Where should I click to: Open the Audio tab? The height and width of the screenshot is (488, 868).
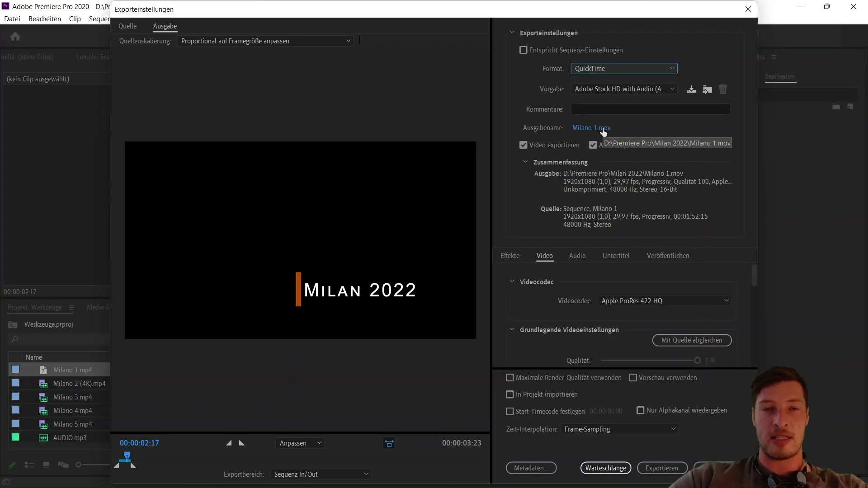point(577,256)
